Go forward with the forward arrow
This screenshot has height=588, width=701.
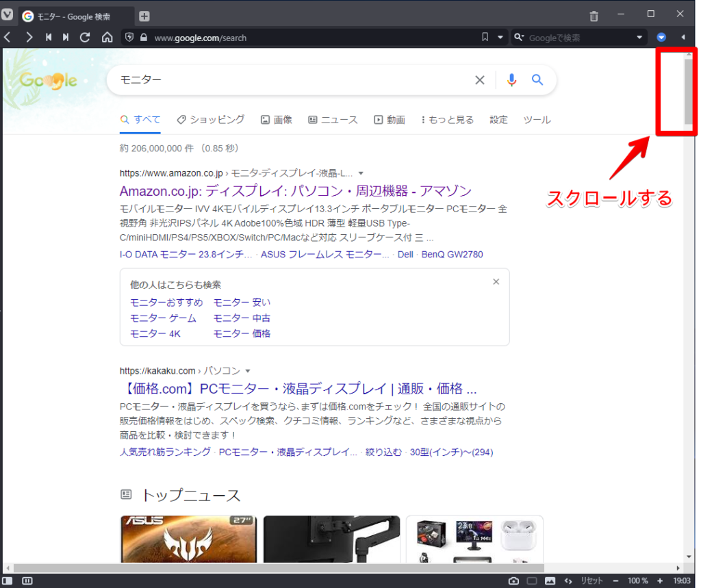click(x=29, y=37)
